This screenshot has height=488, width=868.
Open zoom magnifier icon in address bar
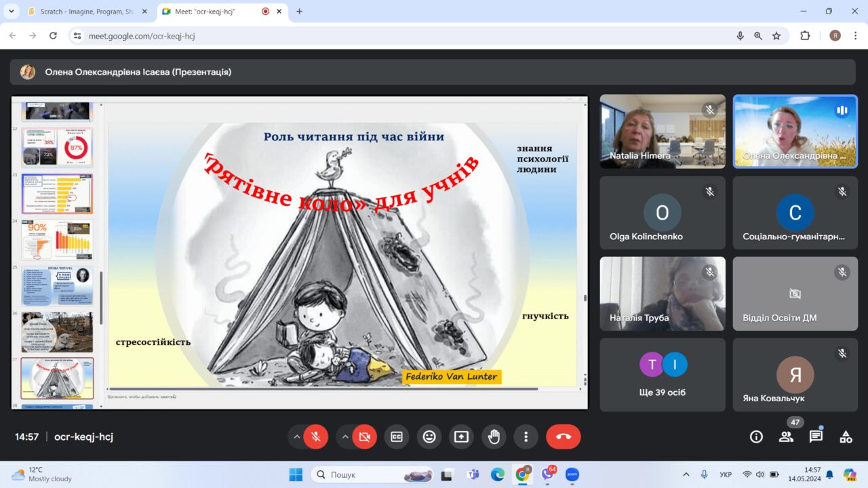click(x=758, y=36)
